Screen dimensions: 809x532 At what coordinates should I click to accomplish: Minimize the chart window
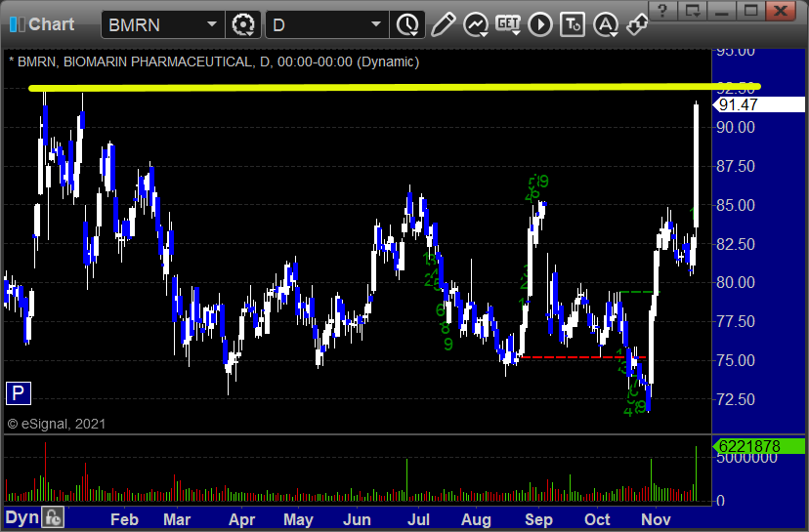pyautogui.click(x=722, y=11)
